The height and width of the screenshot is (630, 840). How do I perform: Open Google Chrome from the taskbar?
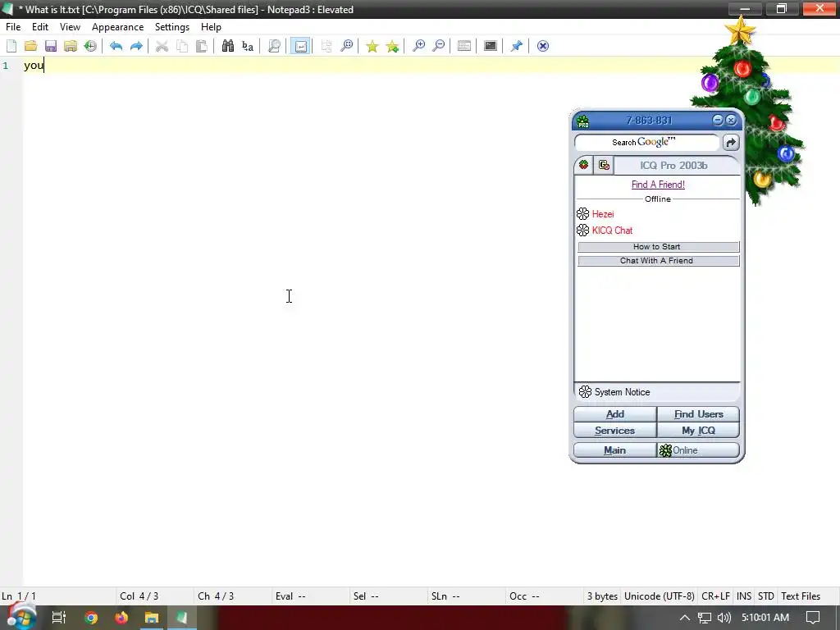click(91, 618)
